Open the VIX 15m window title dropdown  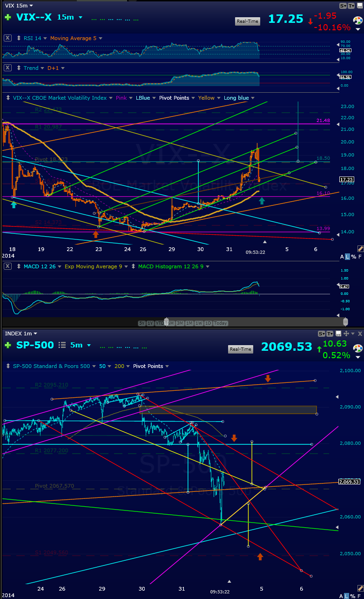(x=31, y=6)
